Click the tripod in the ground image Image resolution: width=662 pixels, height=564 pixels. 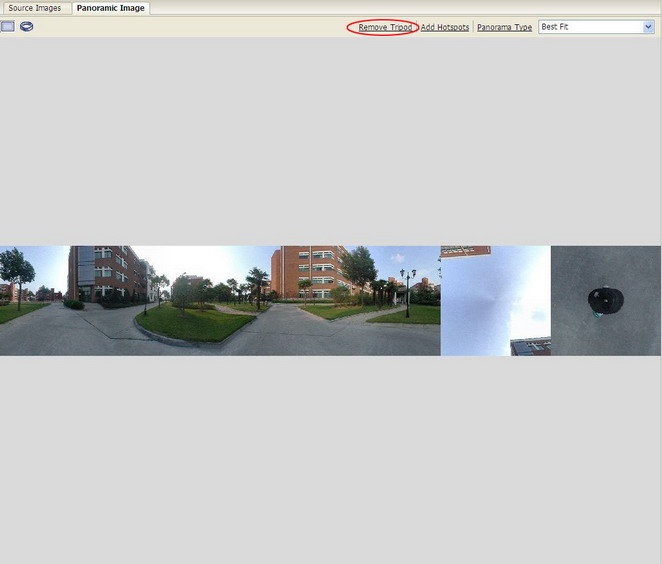(605, 301)
